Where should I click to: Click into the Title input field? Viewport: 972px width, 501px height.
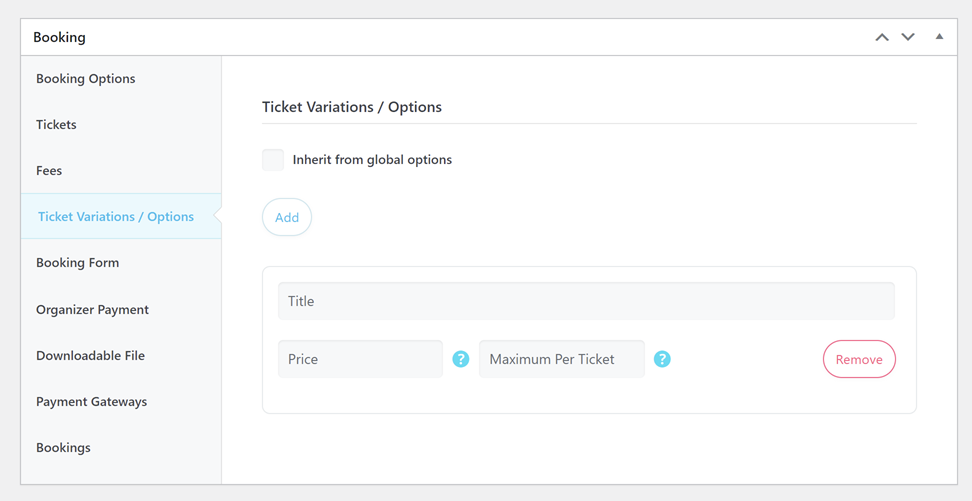point(586,301)
